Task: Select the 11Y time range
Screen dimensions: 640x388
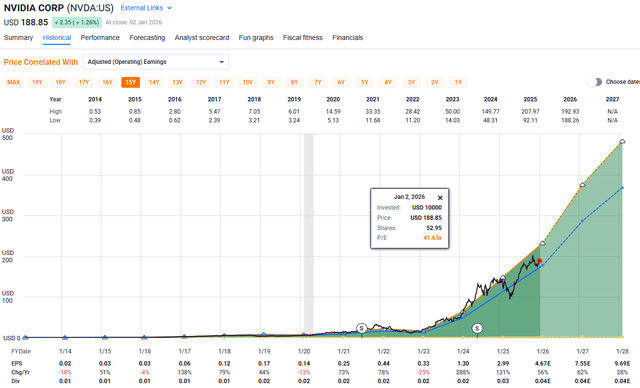Action: pos(224,82)
